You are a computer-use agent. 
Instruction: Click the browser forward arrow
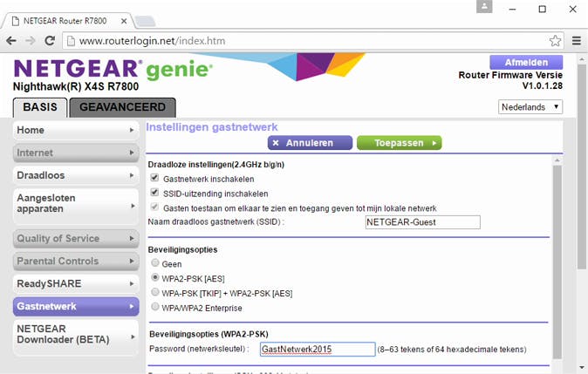(30, 40)
